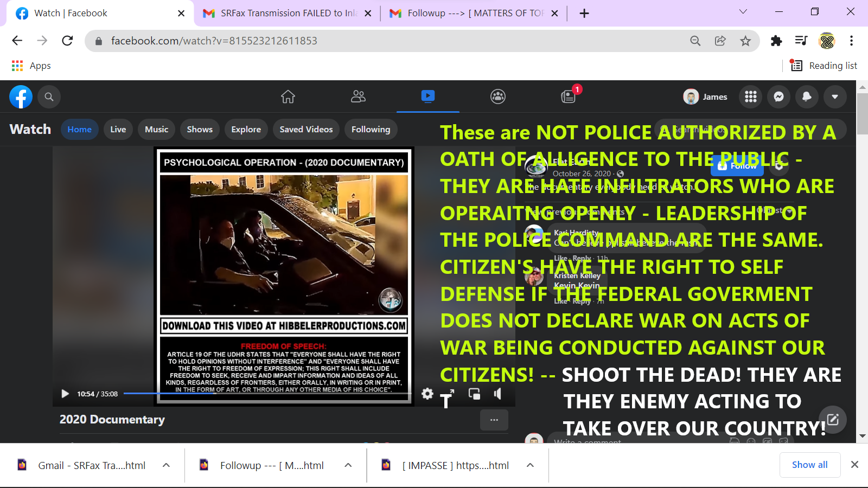Open the Following tab in Watch
Image resolution: width=868 pixels, height=488 pixels.
coord(371,130)
